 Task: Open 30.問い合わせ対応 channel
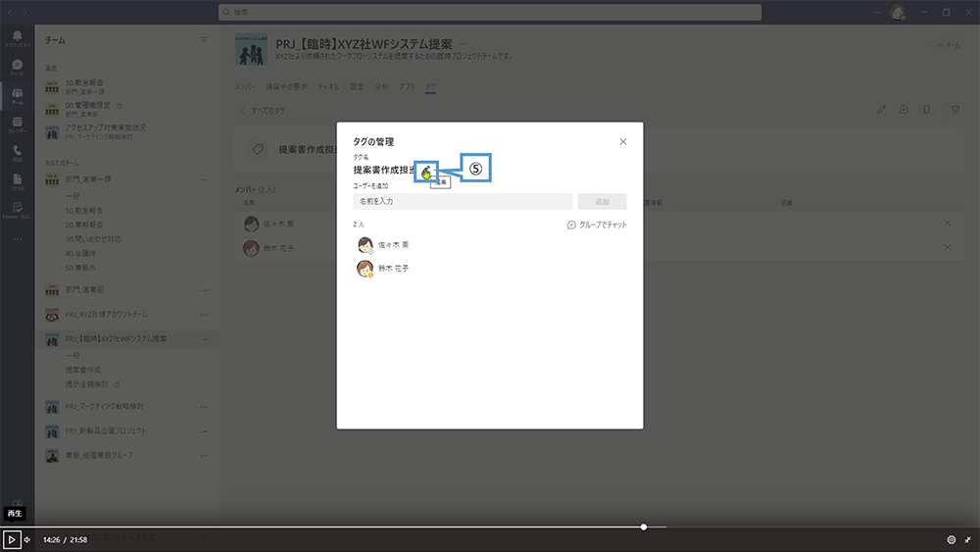coord(93,239)
